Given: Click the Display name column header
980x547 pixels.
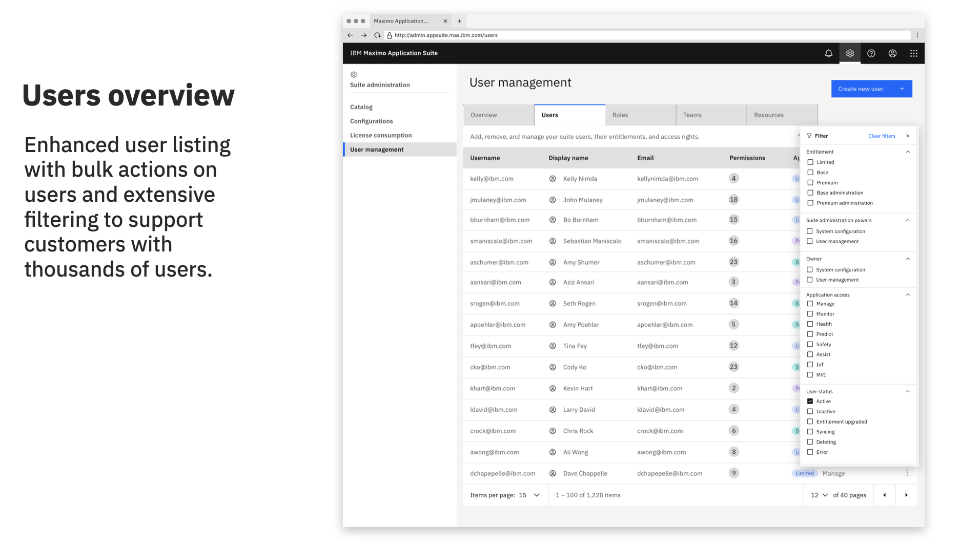Looking at the screenshot, I should (568, 158).
